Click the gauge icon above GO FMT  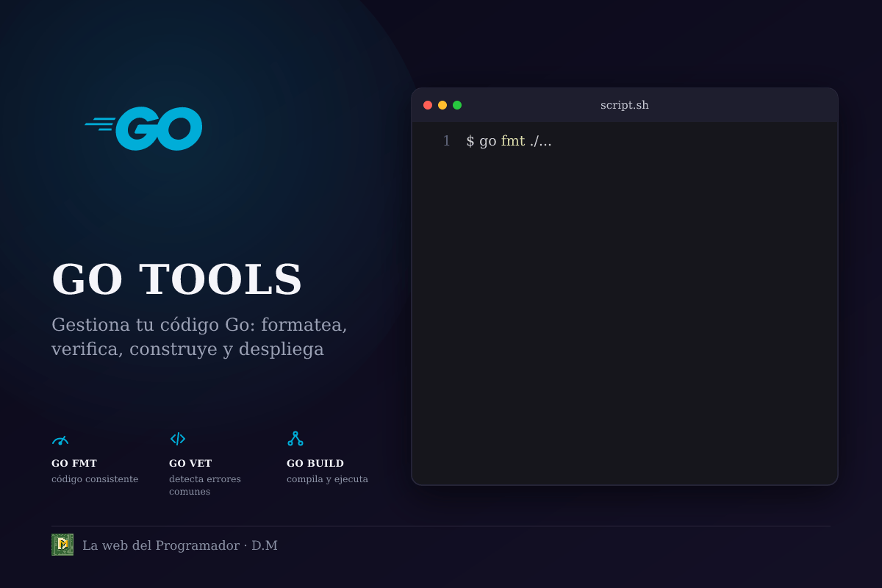[x=60, y=440]
